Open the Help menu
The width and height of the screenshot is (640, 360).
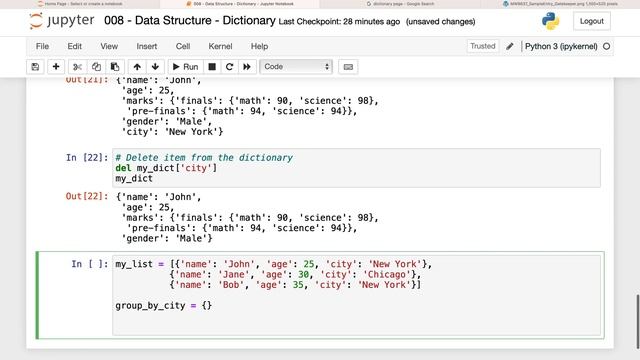(259, 46)
